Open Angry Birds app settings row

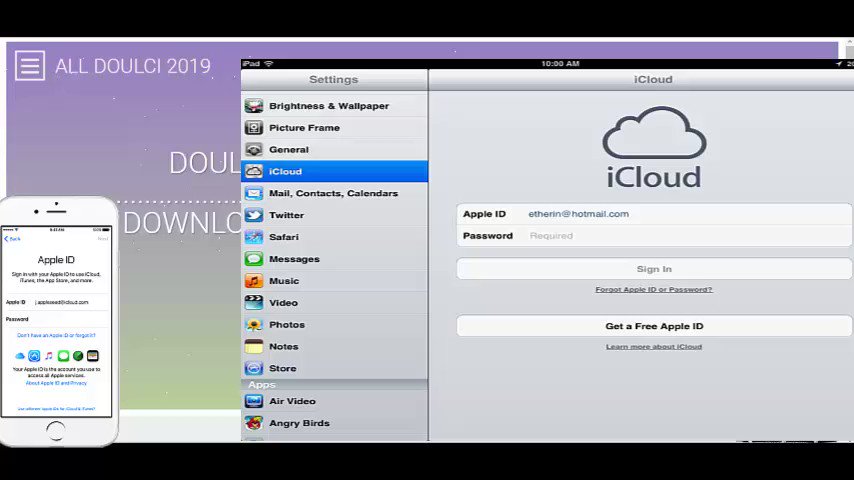pos(334,423)
